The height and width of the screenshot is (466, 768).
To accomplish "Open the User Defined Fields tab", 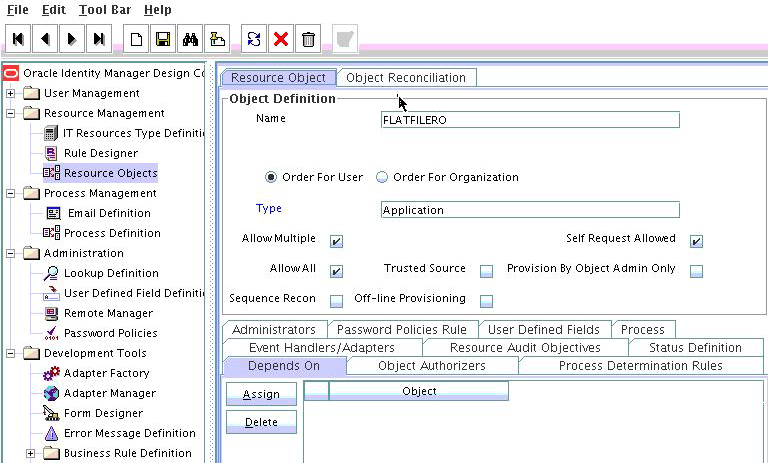I will coord(544,329).
